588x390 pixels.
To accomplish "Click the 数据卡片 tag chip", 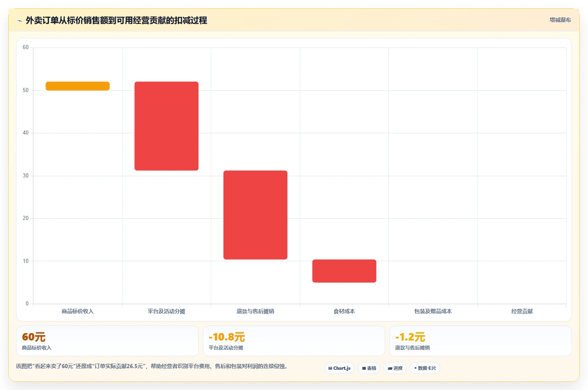I will [x=425, y=368].
